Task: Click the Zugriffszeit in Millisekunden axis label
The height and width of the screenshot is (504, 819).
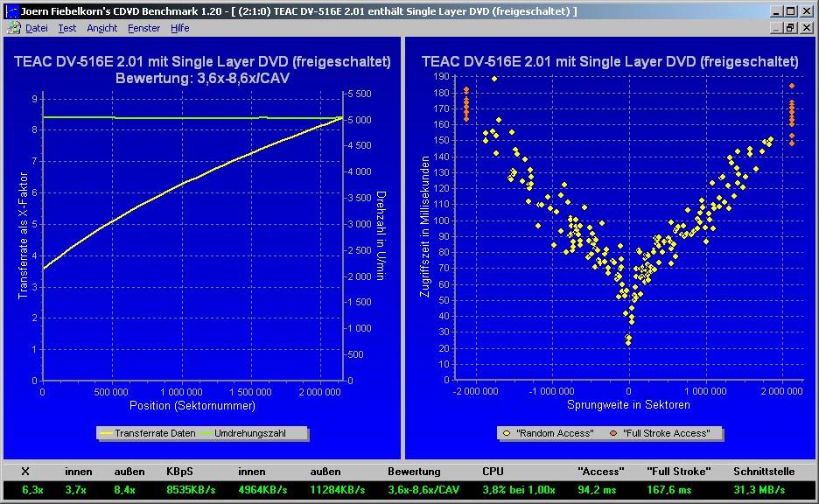Action: [424, 227]
